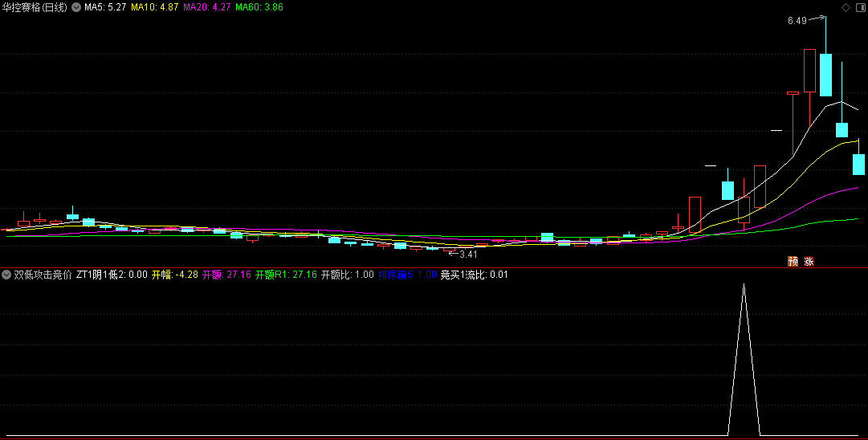Select the 华控赛格(日线) chart title
Image resolution: width=868 pixels, height=440 pixels.
35,8
